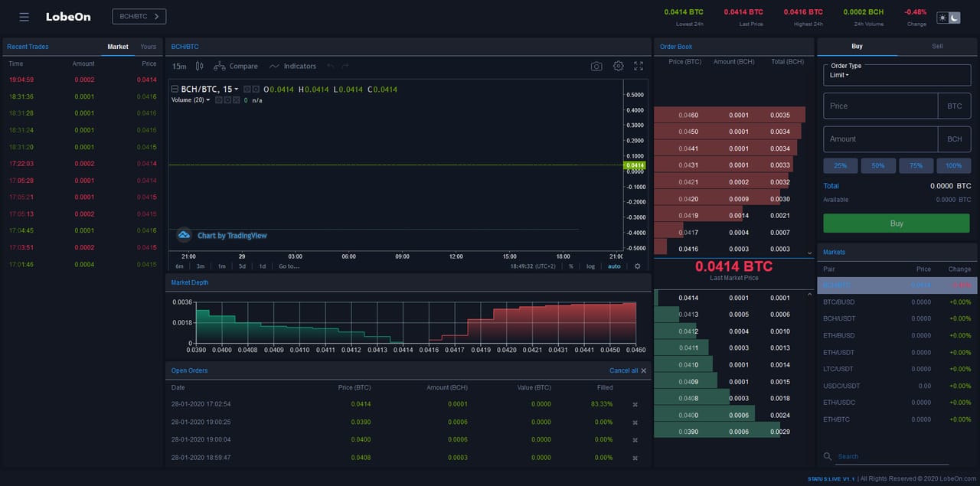
Task: Set order amount to 75%
Action: click(x=916, y=165)
